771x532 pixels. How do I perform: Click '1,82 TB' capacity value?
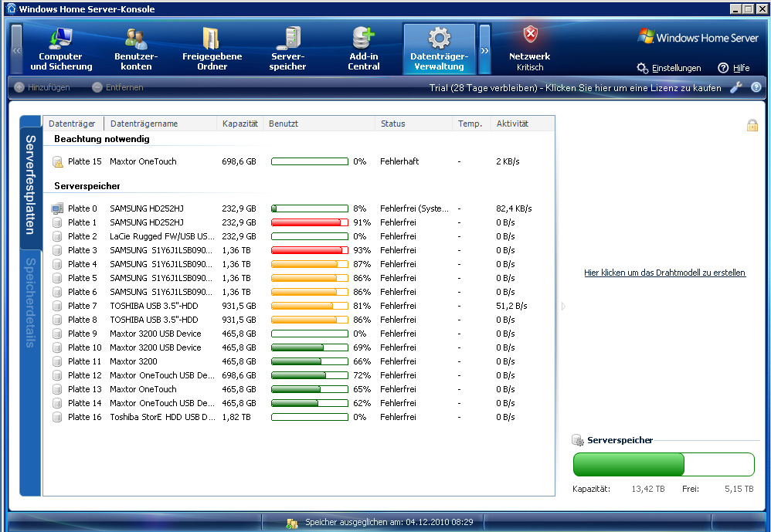pos(236,417)
